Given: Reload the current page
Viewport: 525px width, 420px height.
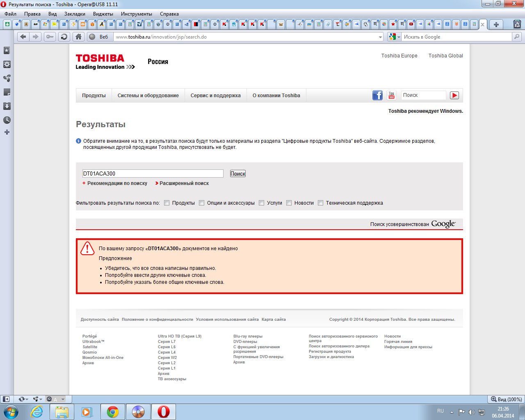Looking at the screenshot, I should 64,37.
